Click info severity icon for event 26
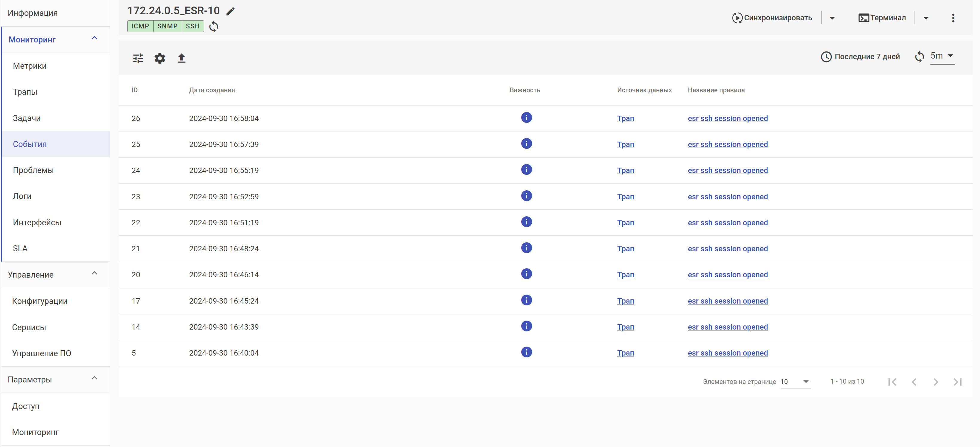Image resolution: width=980 pixels, height=447 pixels. (526, 117)
